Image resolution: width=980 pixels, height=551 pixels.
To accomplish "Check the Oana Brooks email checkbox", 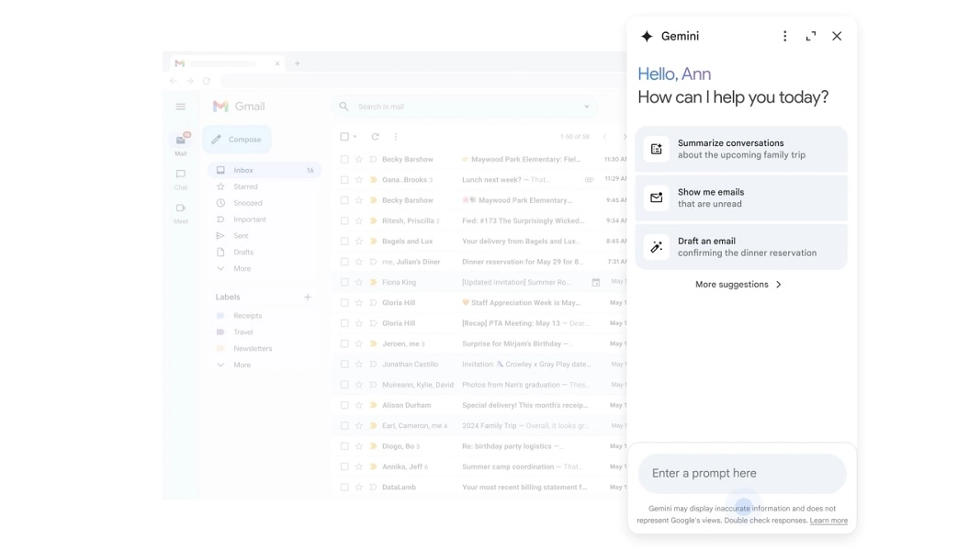I will pyautogui.click(x=344, y=179).
